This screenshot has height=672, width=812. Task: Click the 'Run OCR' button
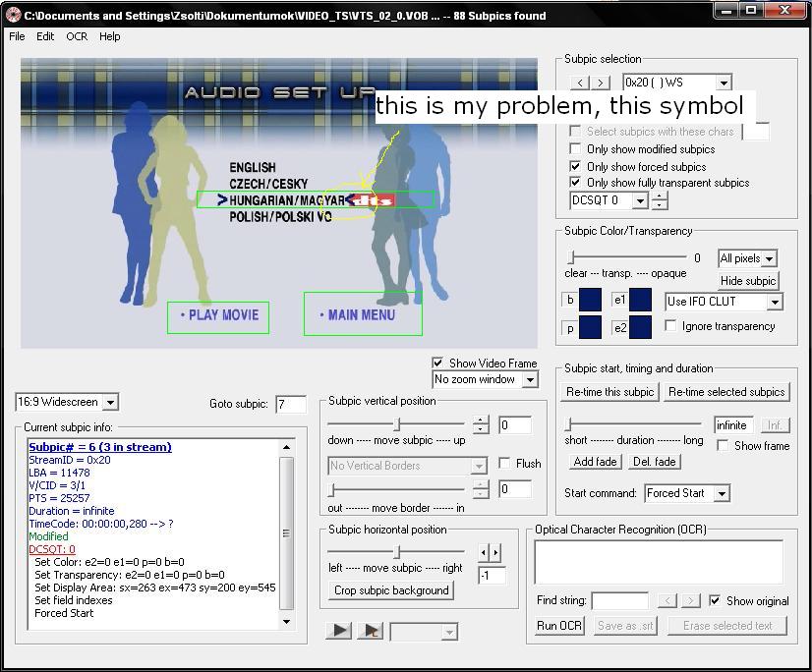pyautogui.click(x=559, y=626)
